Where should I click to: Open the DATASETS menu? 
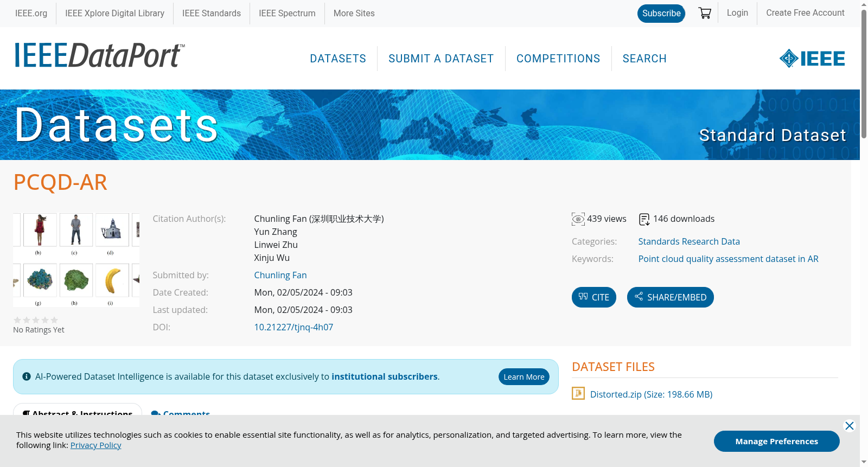338,59
